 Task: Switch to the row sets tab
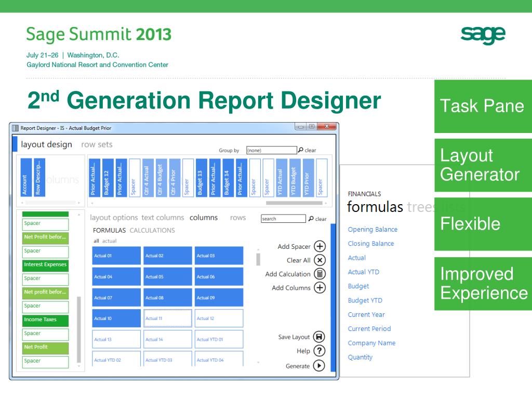click(97, 144)
